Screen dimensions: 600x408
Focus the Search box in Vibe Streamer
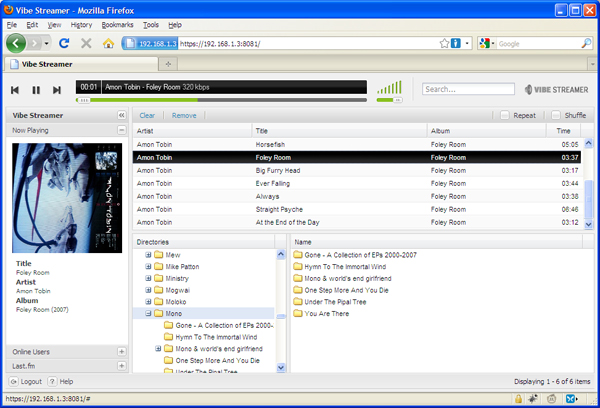pos(468,89)
